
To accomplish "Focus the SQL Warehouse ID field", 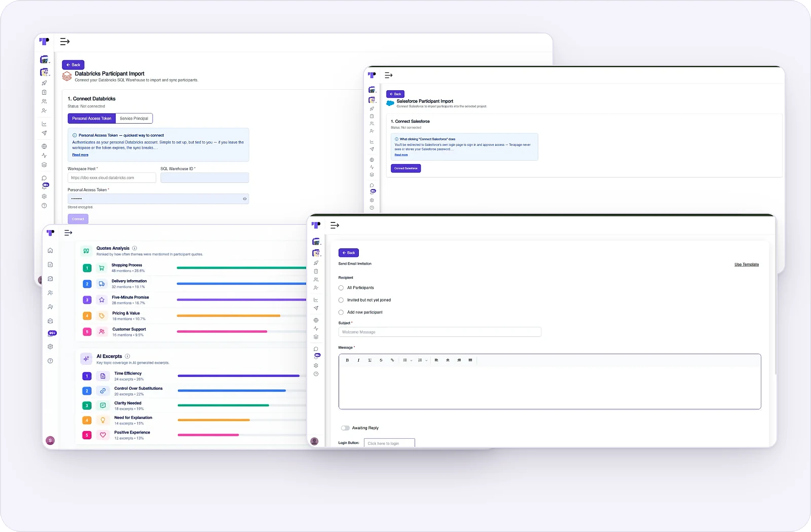I will click(x=205, y=178).
